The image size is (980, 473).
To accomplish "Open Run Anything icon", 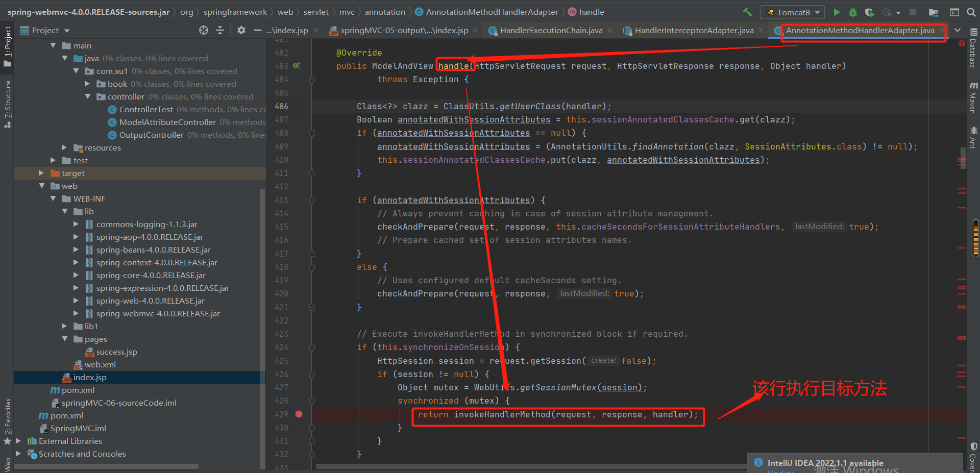I will point(954,12).
